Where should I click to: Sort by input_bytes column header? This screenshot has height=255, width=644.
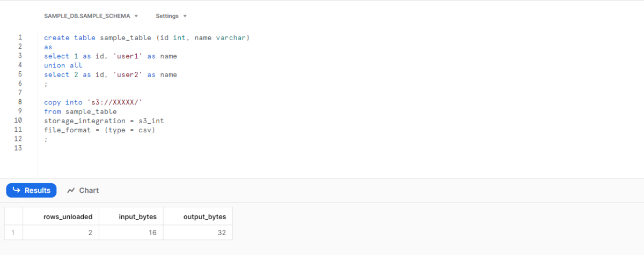point(131,216)
